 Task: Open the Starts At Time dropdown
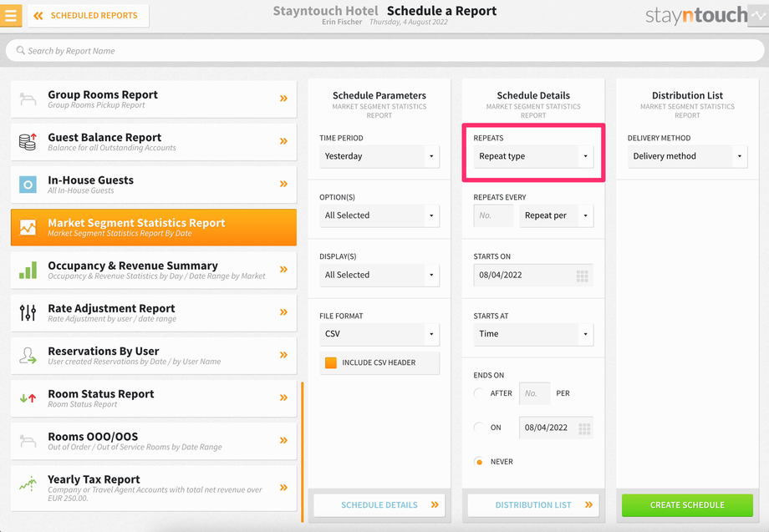[533, 334]
